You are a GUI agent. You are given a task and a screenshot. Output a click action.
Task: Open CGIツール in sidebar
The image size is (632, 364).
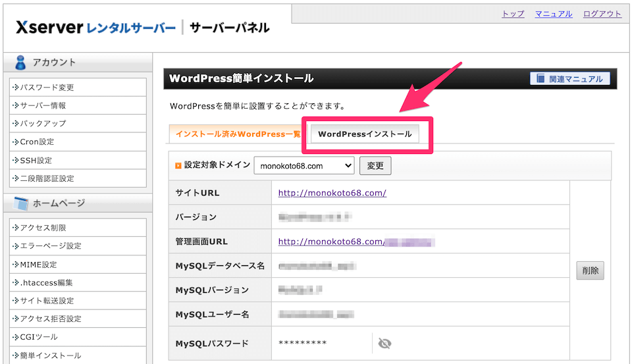78,336
